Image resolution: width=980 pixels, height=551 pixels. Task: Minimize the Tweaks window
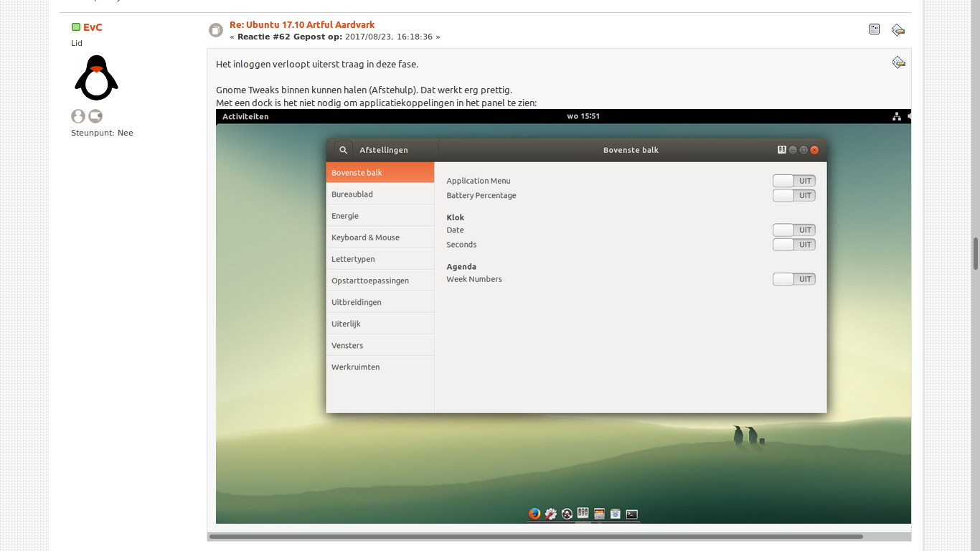click(793, 150)
